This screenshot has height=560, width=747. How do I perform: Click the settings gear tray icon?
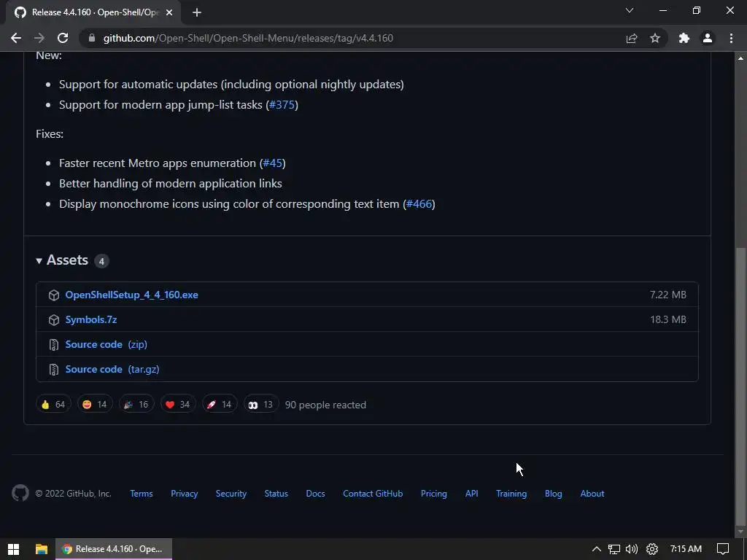click(651, 549)
